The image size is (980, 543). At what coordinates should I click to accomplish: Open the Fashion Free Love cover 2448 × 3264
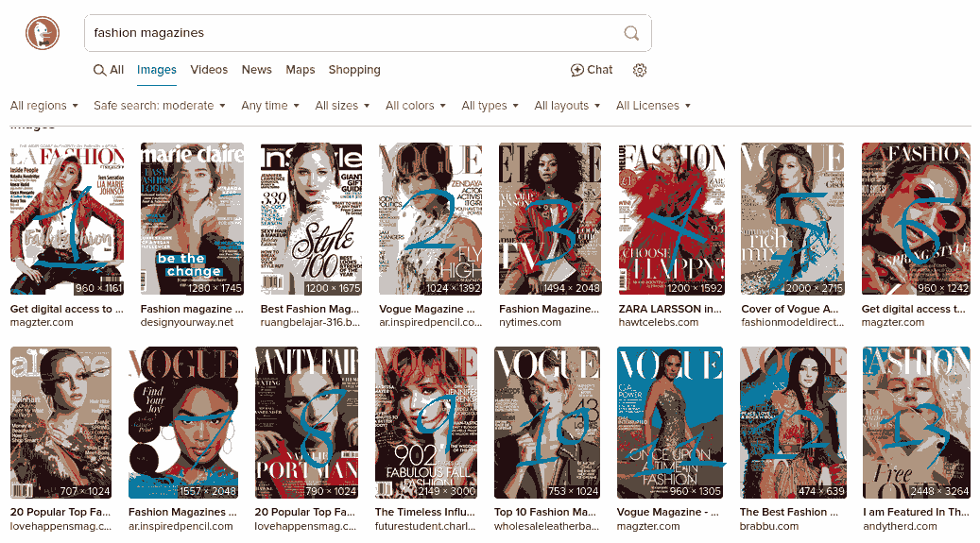point(917,422)
